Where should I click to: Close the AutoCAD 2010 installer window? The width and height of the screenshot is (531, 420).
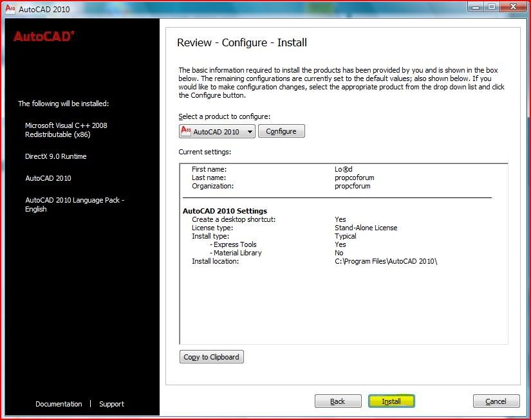514,6
